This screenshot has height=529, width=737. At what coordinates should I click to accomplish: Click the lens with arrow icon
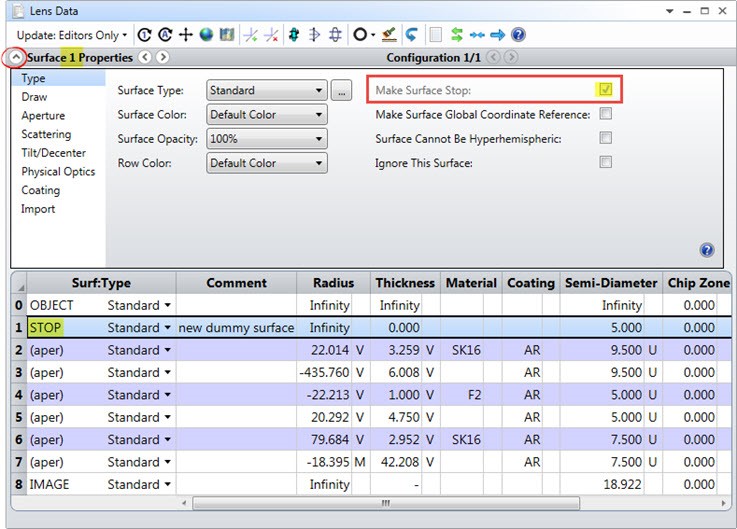(314, 35)
